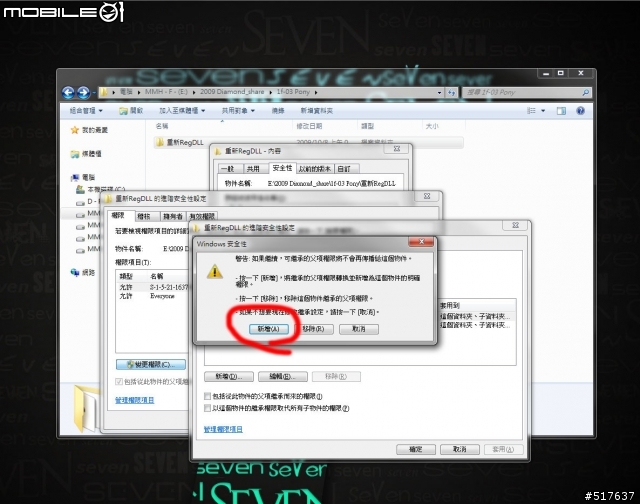This screenshot has width=640, height=504.
Task: Switch to 擁有者 tab in advanced security
Action: (x=173, y=216)
